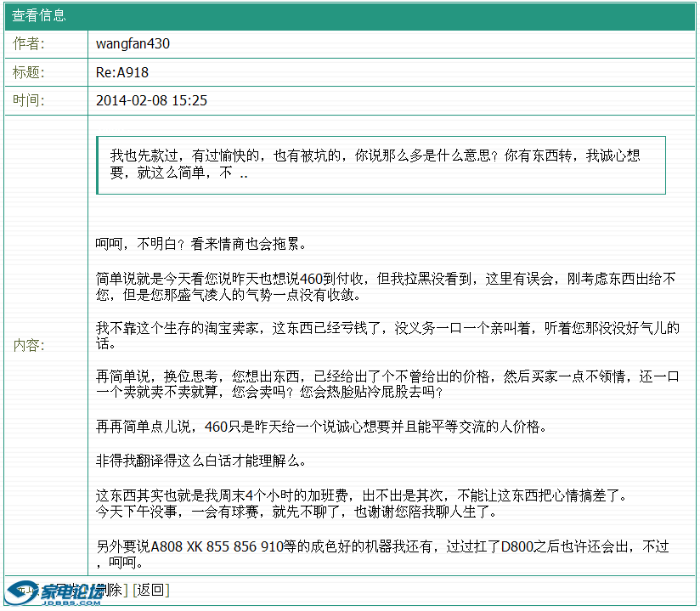Click the paragraph starting with 这东西其实也就是
The width and height of the screenshot is (700, 611).
pos(361,503)
